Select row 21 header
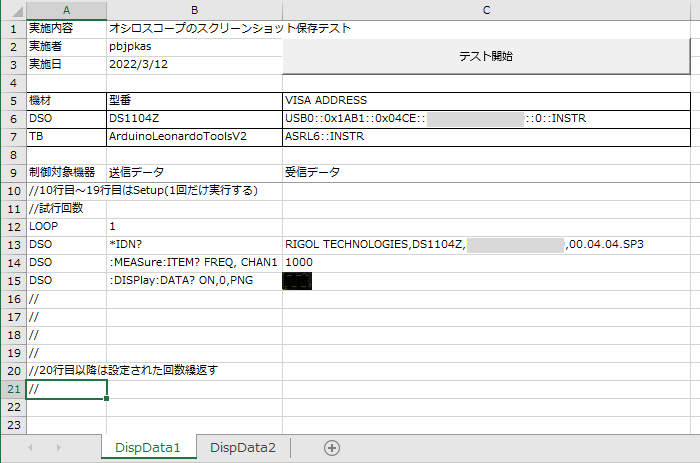This screenshot has width=700, height=463. click(x=13, y=389)
